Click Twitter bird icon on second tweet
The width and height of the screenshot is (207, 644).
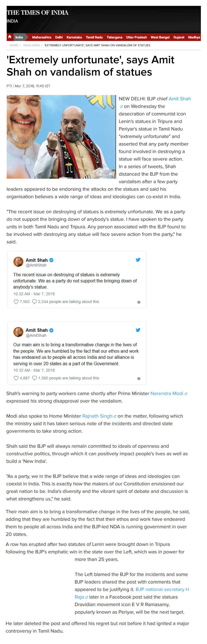coord(138,330)
